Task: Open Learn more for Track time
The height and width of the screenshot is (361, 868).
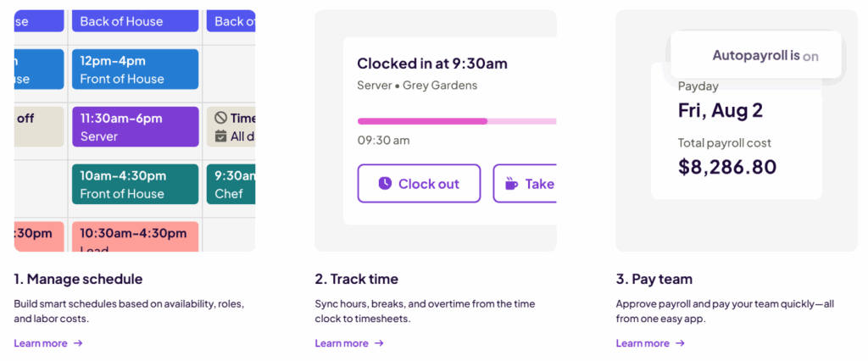Action: click(x=341, y=343)
